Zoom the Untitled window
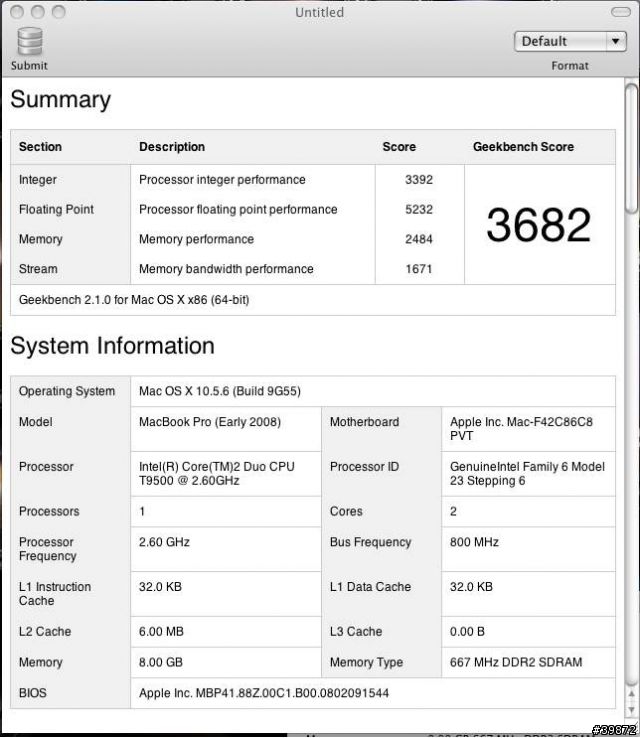The height and width of the screenshot is (738, 640). 59,12
